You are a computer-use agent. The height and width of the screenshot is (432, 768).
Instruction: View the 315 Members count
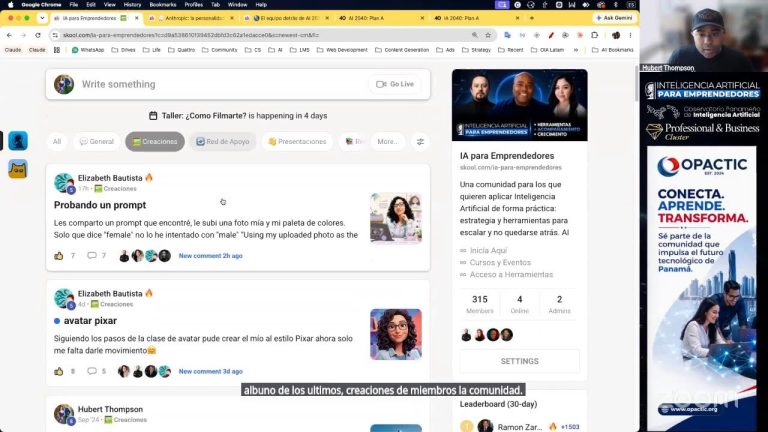pos(480,304)
